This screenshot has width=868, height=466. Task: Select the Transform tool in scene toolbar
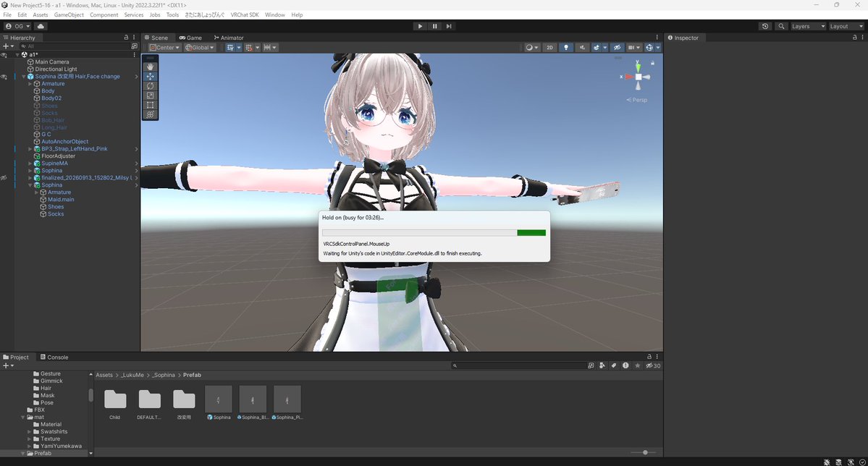150,114
